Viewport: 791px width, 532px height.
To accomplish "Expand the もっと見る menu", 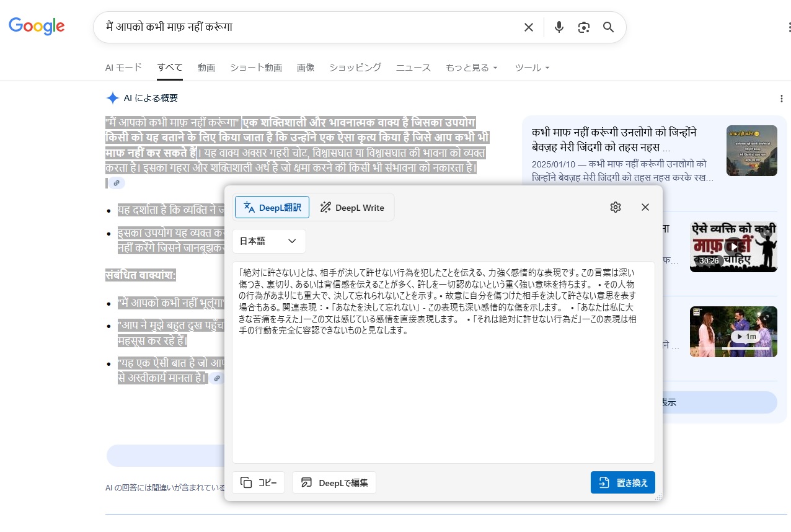I will [x=471, y=68].
